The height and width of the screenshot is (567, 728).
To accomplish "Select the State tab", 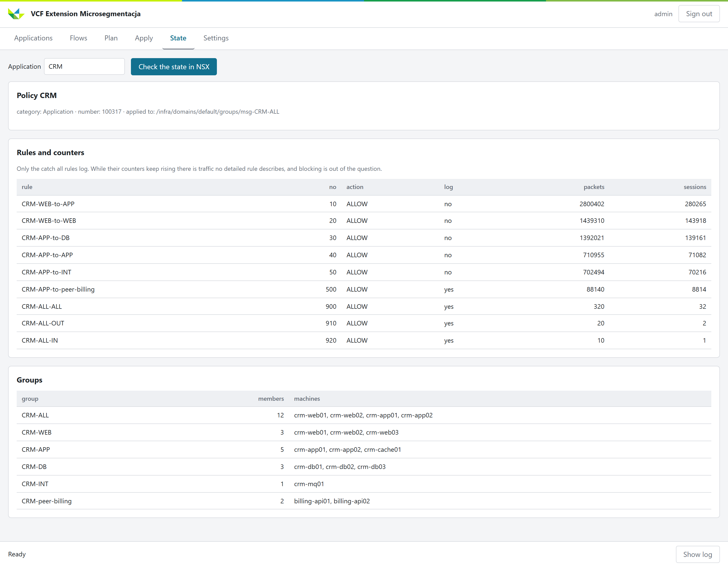I will (178, 38).
